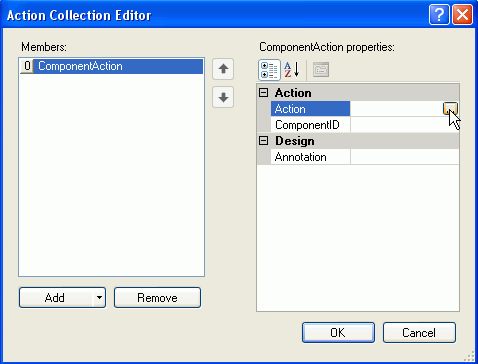Screen dimensions: 478x364
Task: Click the ellipsis button in the Action row
Action: coord(450,109)
